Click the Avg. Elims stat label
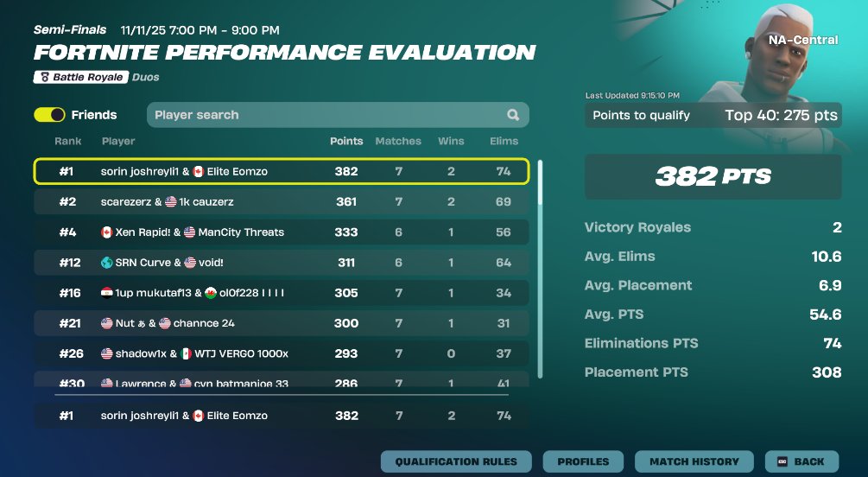The image size is (868, 477). pos(619,256)
